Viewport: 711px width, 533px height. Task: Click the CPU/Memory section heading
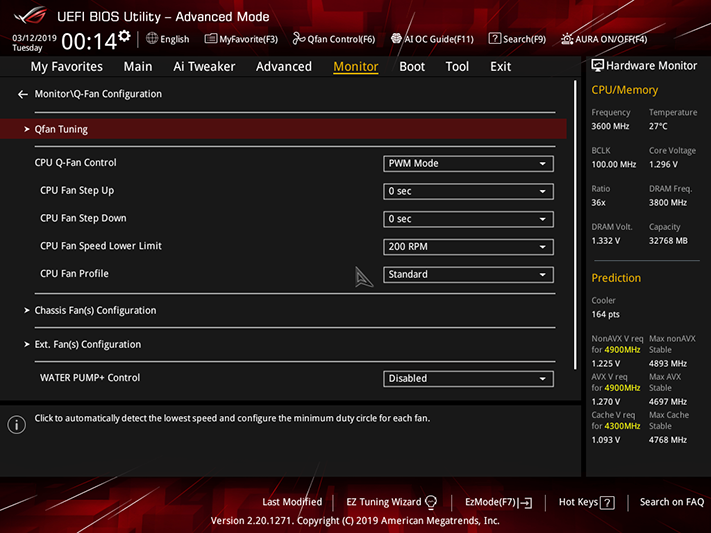pos(624,90)
